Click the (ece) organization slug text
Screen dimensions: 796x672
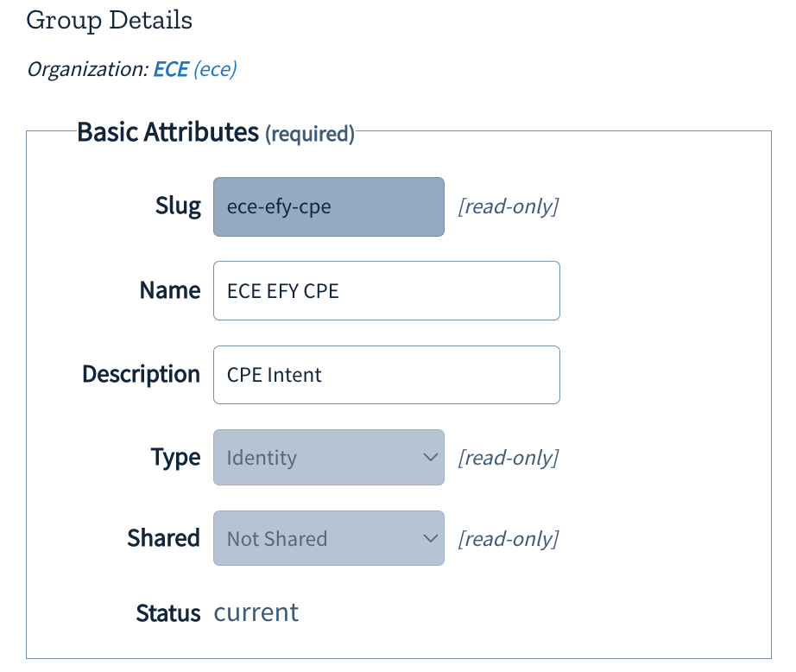coord(215,69)
